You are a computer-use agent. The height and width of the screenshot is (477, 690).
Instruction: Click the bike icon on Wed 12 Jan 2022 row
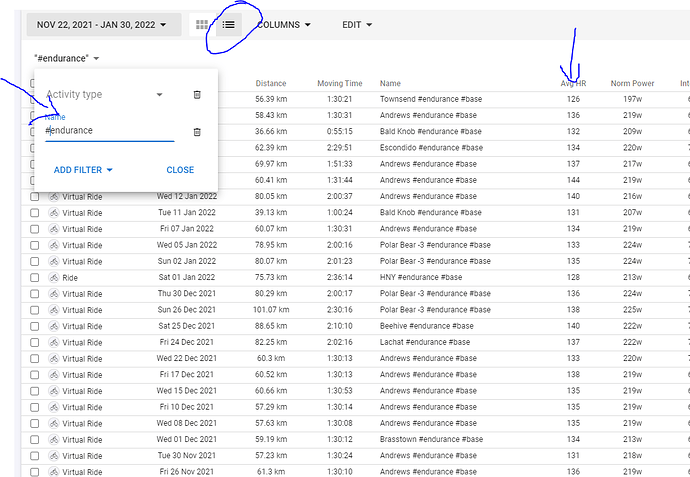(53, 197)
